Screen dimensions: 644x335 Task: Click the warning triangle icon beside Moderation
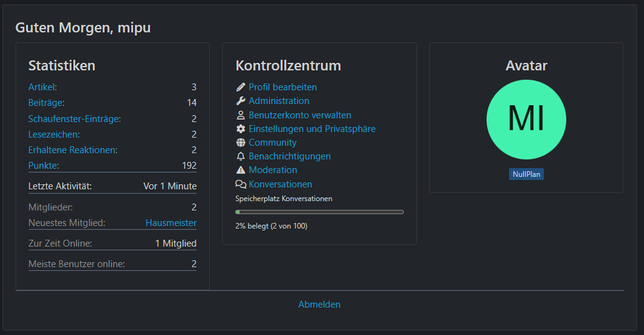[241, 170]
